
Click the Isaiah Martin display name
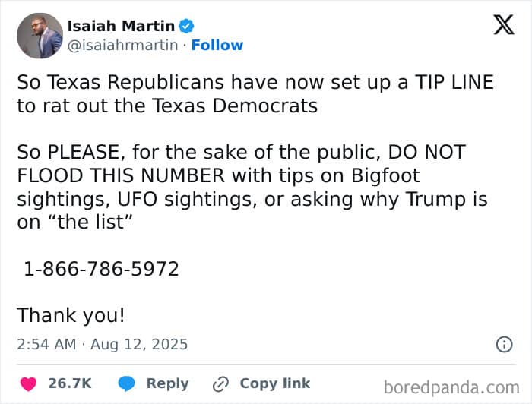coord(120,27)
